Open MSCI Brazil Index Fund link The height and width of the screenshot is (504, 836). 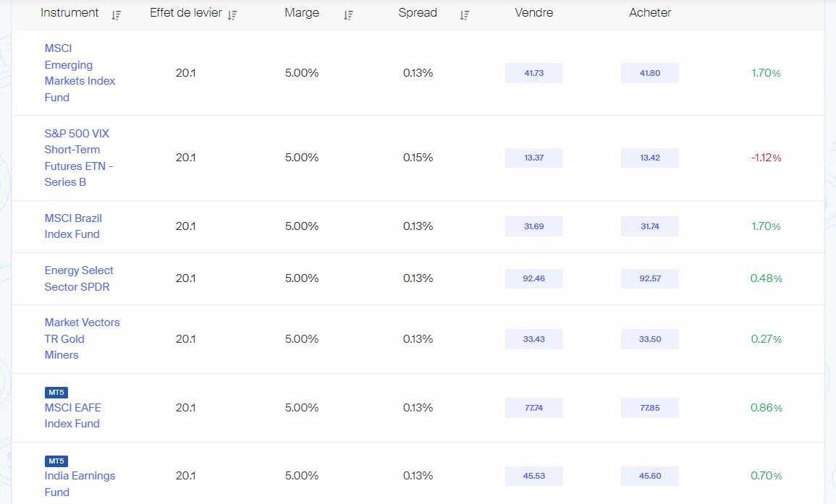point(72,226)
